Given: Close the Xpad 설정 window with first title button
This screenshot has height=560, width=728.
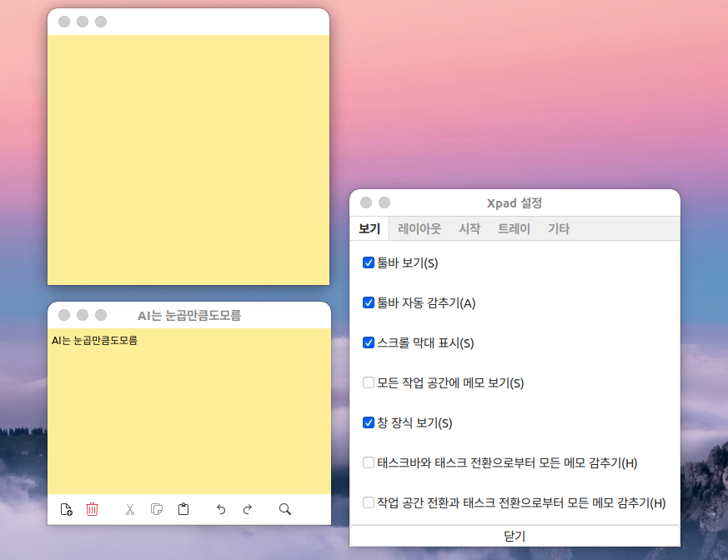Looking at the screenshot, I should pyautogui.click(x=366, y=202).
